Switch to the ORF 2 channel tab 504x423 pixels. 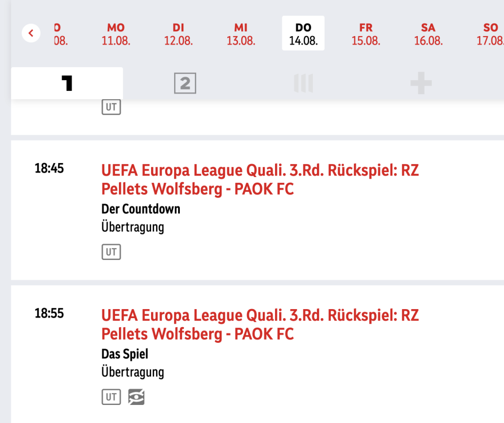tap(185, 84)
